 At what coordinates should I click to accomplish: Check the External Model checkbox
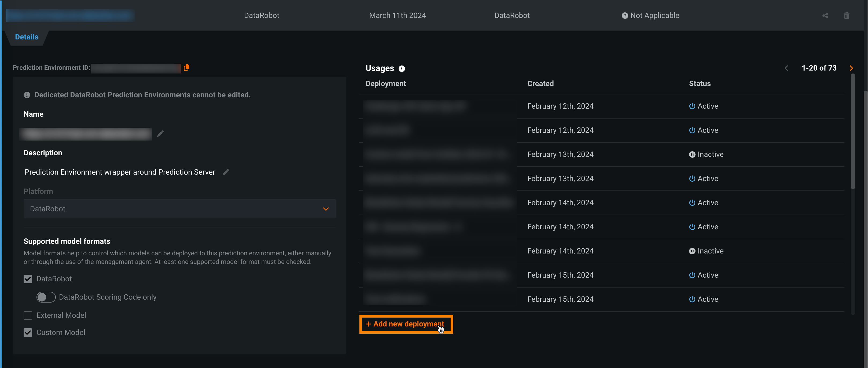click(x=28, y=315)
